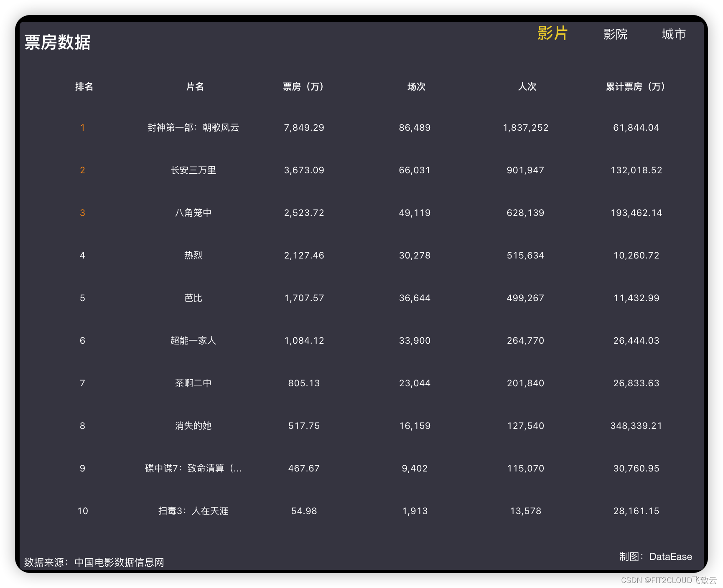Select the film 芭比
The image size is (723, 588).
coord(193,298)
